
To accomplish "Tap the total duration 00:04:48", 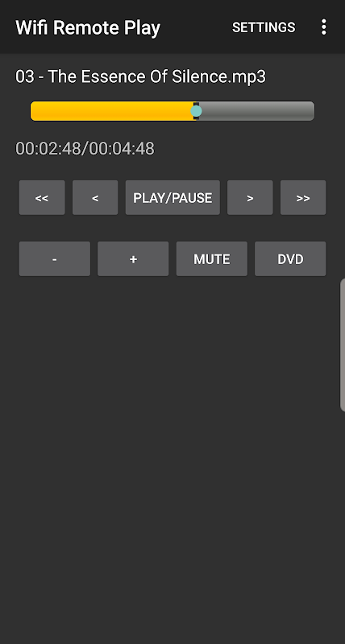I will [x=122, y=149].
